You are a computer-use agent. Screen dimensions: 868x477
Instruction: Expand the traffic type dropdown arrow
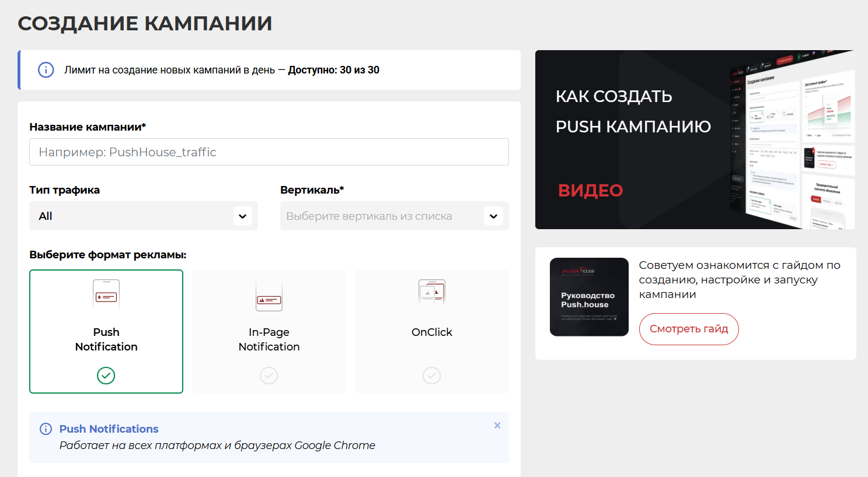tap(242, 216)
